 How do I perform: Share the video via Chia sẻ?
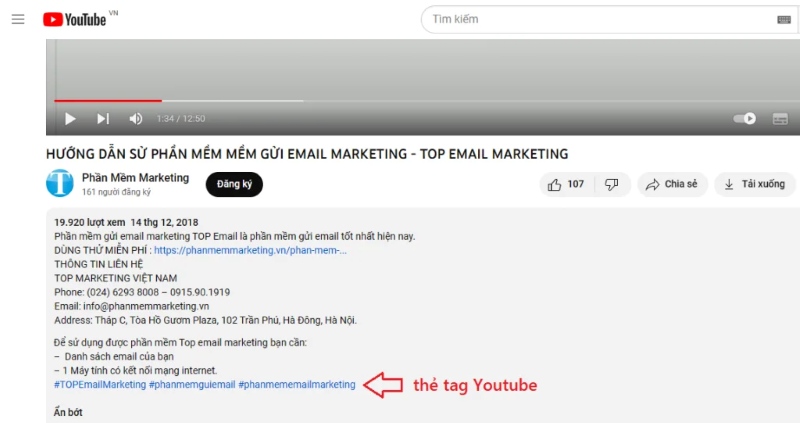(672, 184)
